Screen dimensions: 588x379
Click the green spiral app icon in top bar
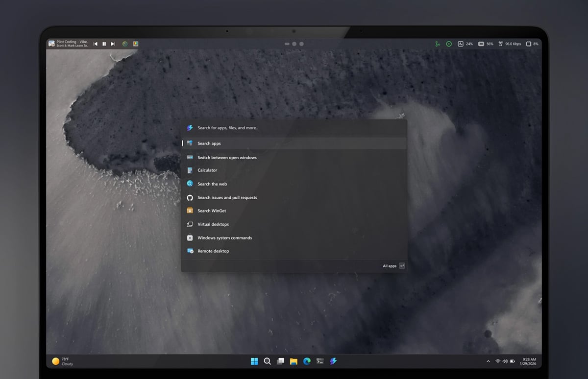click(x=125, y=44)
